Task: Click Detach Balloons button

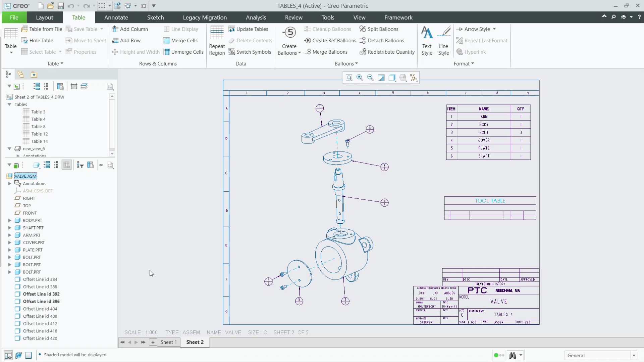Action: 382,41
